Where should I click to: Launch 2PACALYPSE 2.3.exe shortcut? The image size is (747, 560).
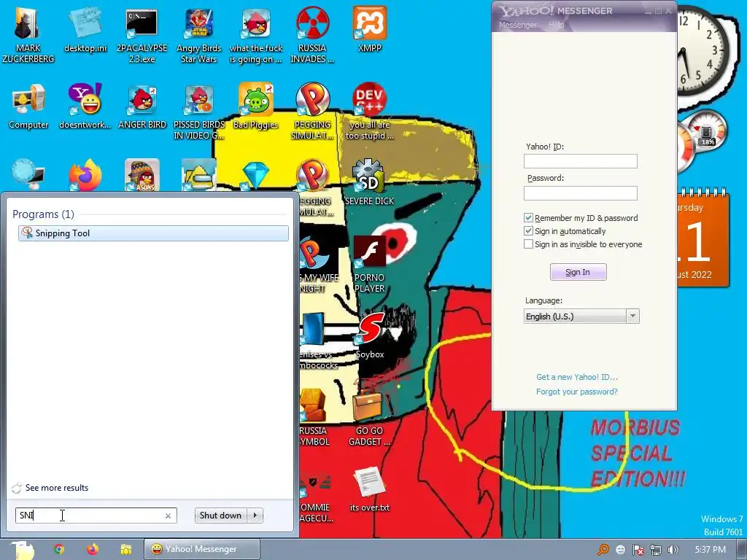(142, 35)
